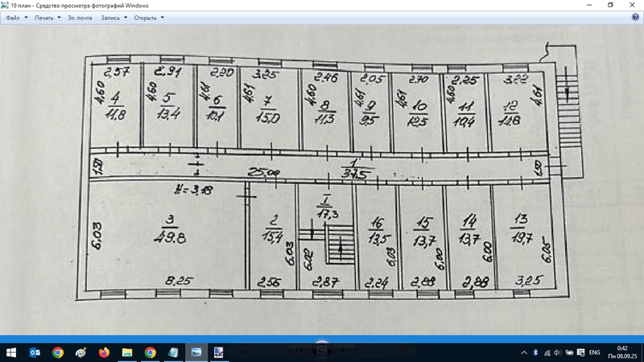Launch Outlook from the taskbar

[35, 352]
